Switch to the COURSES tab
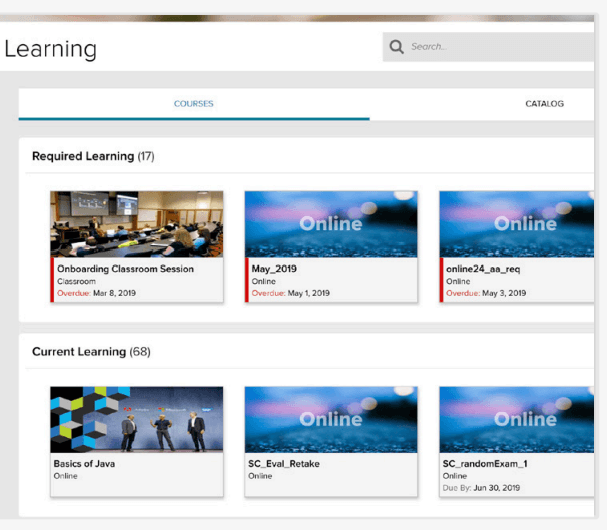The height and width of the screenshot is (530, 607). [x=194, y=104]
